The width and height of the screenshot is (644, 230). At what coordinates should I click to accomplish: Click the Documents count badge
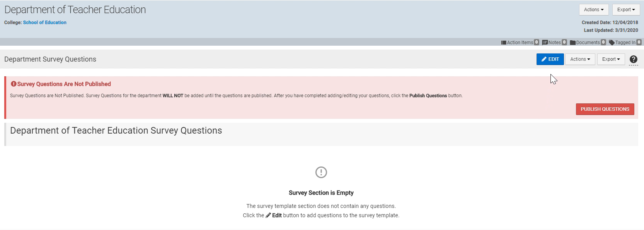(603, 42)
